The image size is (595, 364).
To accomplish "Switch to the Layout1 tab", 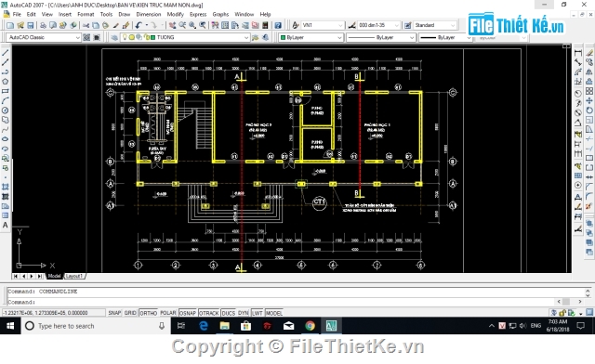I will 74,276.
